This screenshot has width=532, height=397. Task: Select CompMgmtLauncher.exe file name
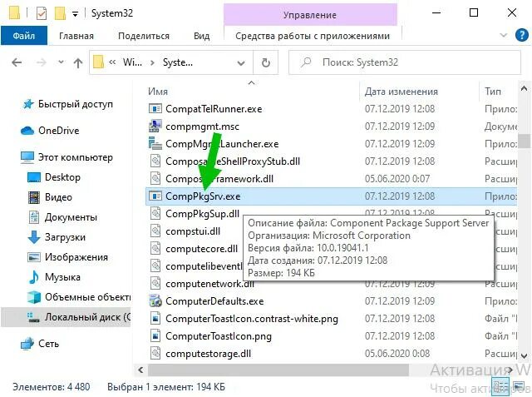pos(222,144)
